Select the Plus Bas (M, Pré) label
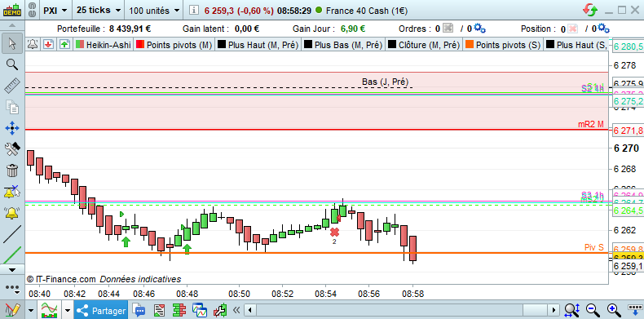Image resolution: width=644 pixels, height=319 pixels. click(349, 45)
